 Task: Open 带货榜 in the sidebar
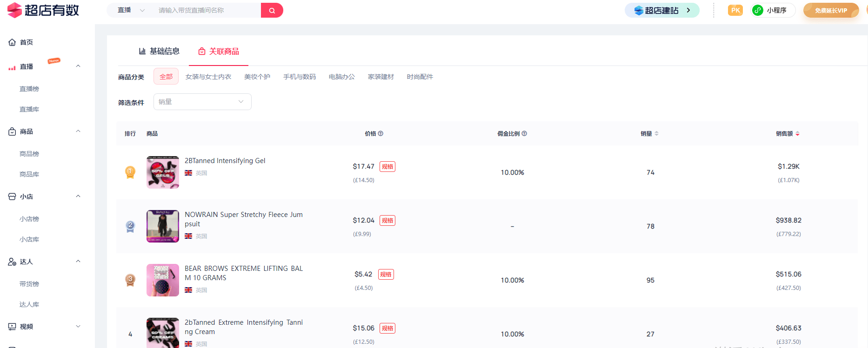click(x=29, y=284)
